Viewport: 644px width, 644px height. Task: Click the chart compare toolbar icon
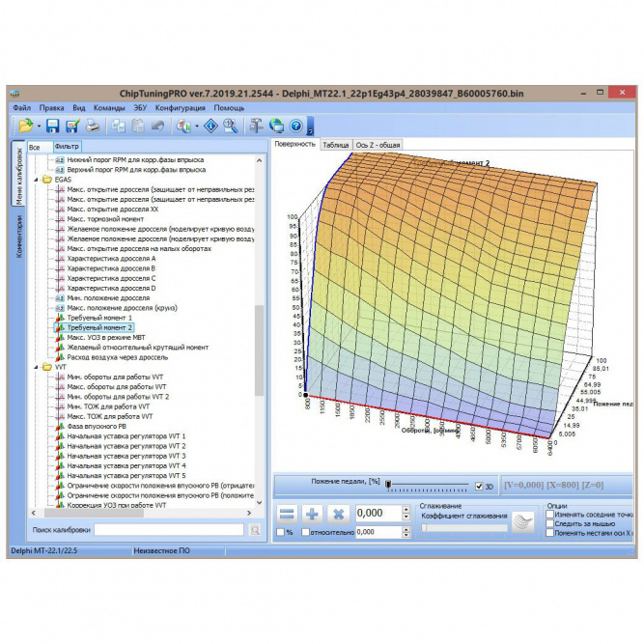coord(184,126)
